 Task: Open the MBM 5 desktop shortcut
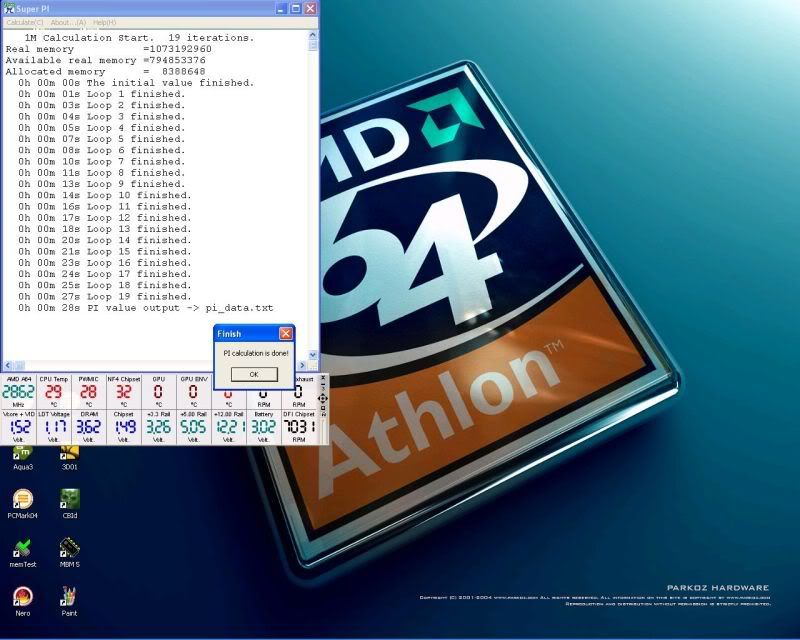tap(69, 553)
